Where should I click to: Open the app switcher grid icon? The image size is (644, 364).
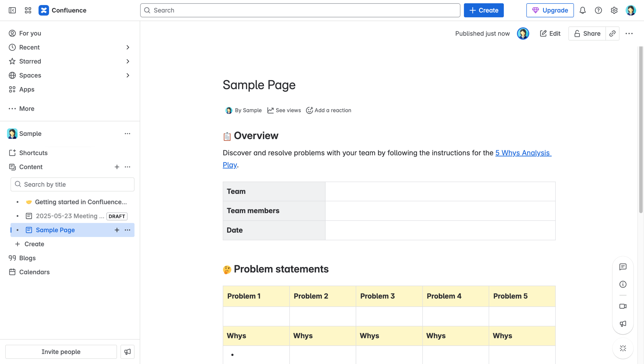pos(28,10)
